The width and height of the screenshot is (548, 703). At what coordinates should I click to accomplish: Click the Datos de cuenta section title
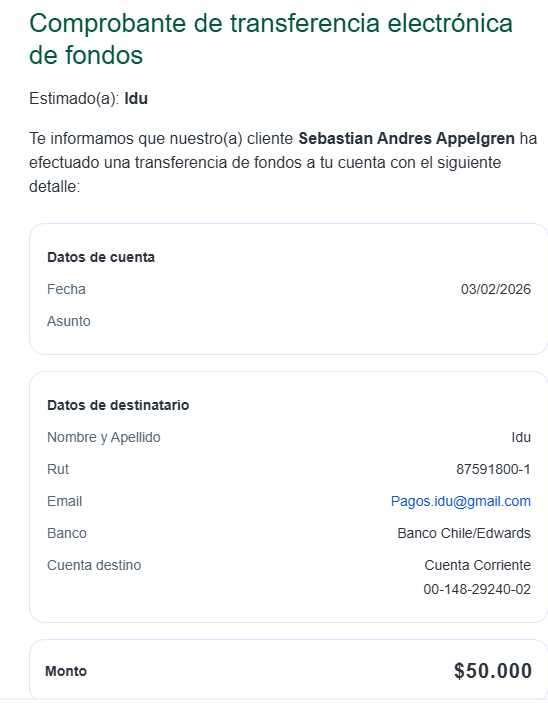[101, 257]
